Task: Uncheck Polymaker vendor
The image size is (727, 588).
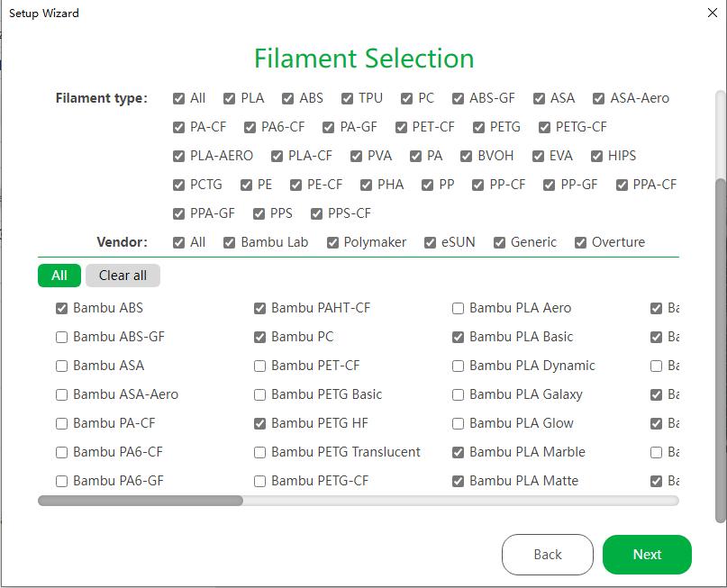Action: click(332, 243)
